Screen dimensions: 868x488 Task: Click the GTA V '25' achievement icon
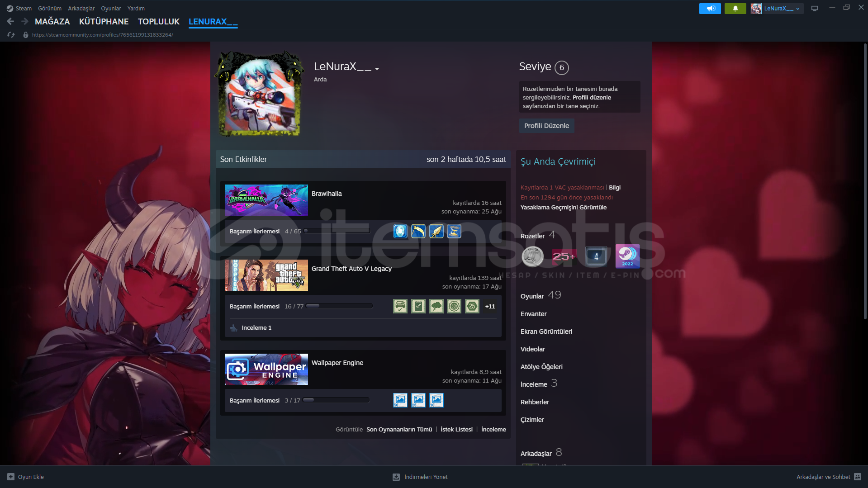coord(472,306)
